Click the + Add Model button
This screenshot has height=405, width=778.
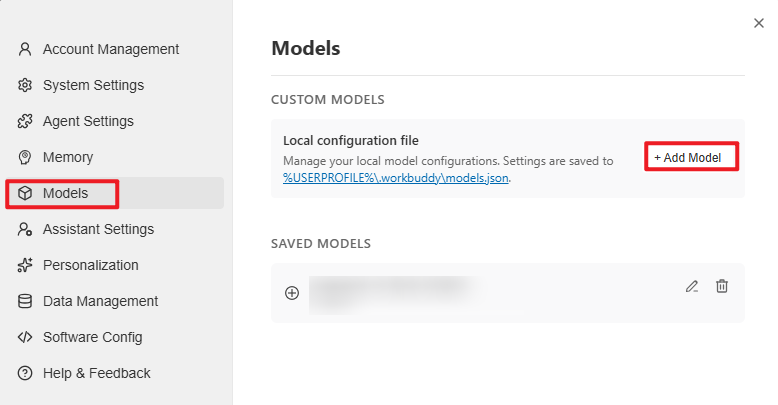[x=691, y=157]
